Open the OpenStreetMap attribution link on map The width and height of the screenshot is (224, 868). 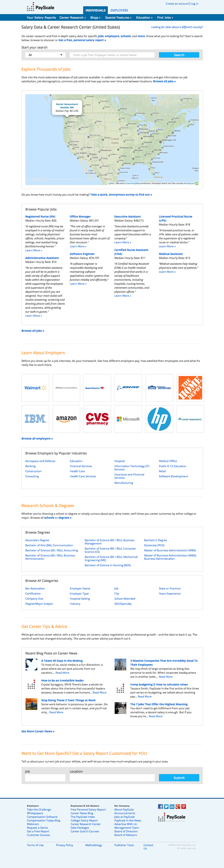coord(133,183)
